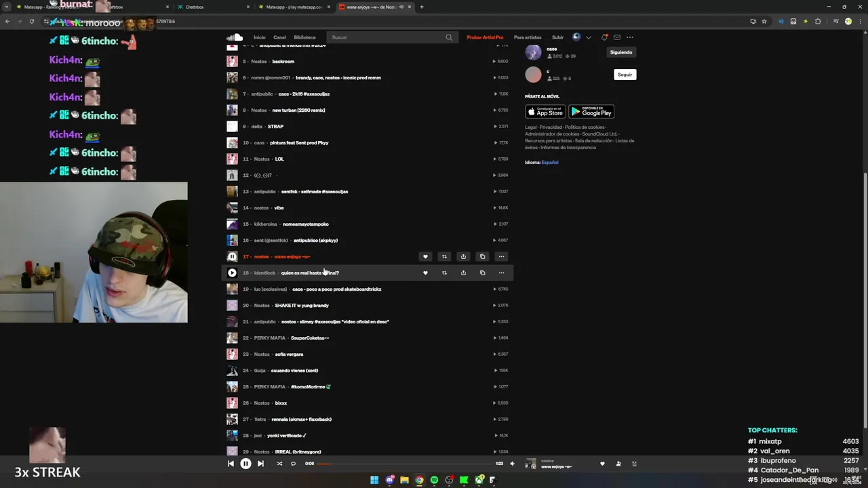This screenshot has height=488, width=868.
Task: Open the profile avatar menu
Action: (x=576, y=37)
